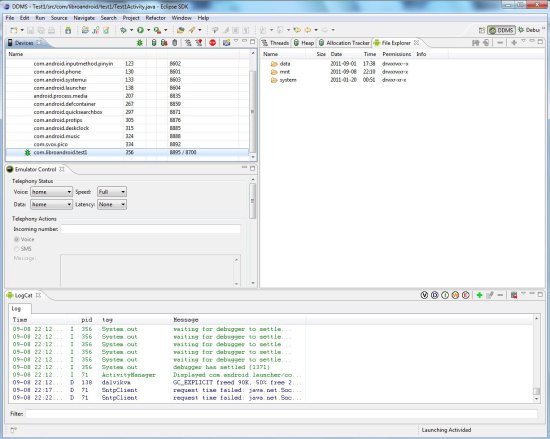550x439 pixels.
Task: Click the red Stop Process icon
Action: click(213, 43)
